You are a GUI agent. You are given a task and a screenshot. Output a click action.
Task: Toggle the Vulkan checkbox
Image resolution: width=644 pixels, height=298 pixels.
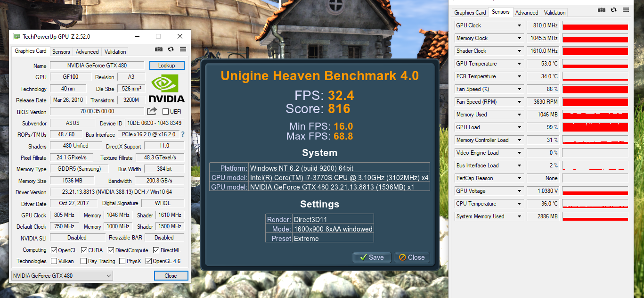pos(54,261)
